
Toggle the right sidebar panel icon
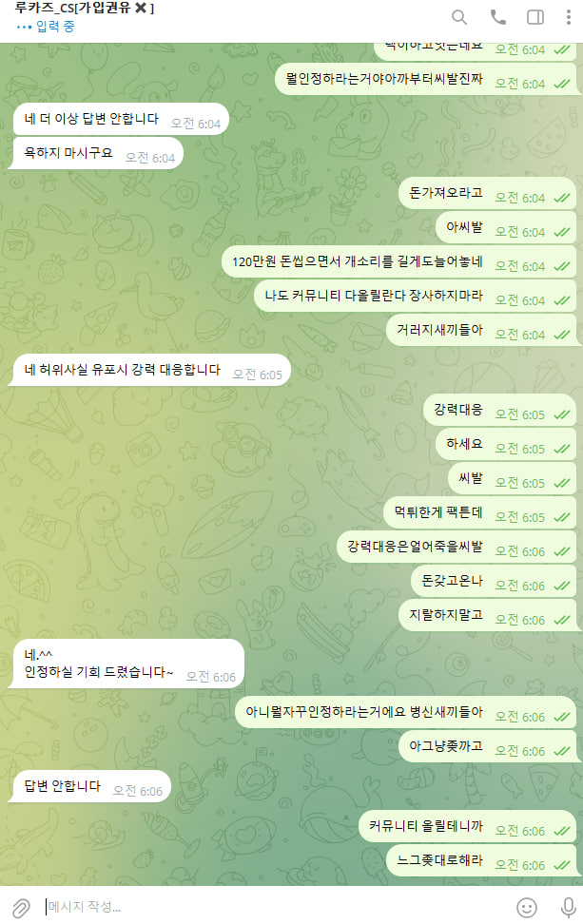point(535,18)
